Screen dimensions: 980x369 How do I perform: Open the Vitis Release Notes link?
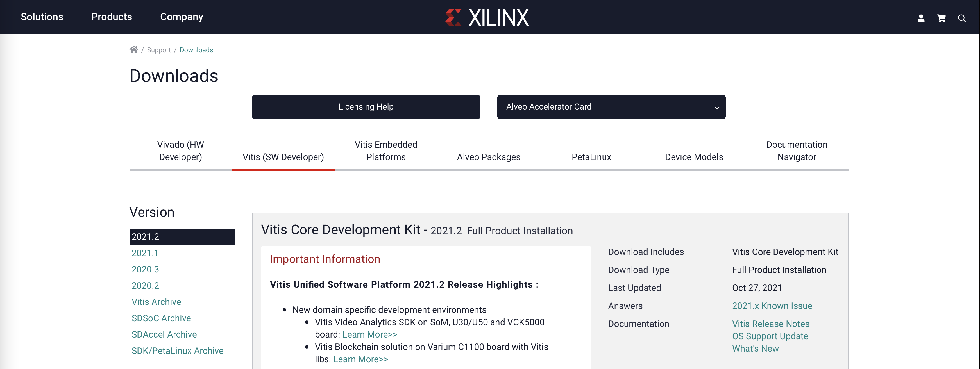(x=770, y=324)
